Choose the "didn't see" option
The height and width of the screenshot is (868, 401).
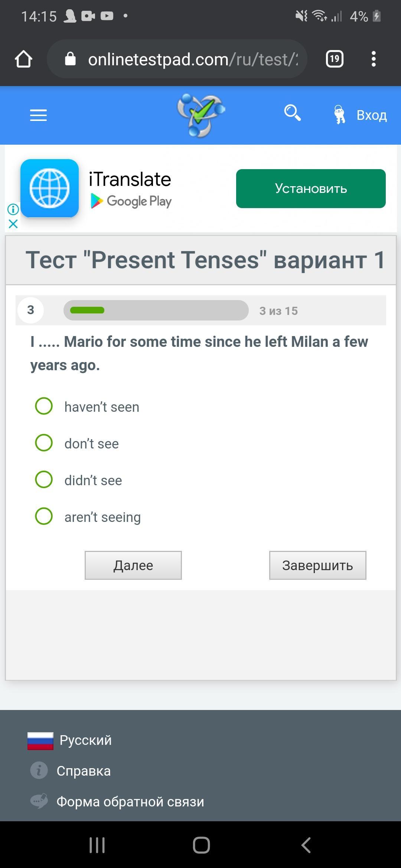44,480
